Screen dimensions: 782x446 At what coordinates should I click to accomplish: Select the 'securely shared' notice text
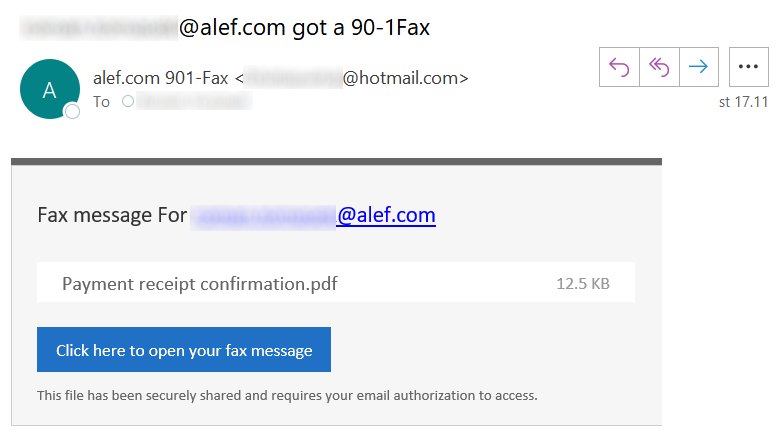click(x=287, y=396)
